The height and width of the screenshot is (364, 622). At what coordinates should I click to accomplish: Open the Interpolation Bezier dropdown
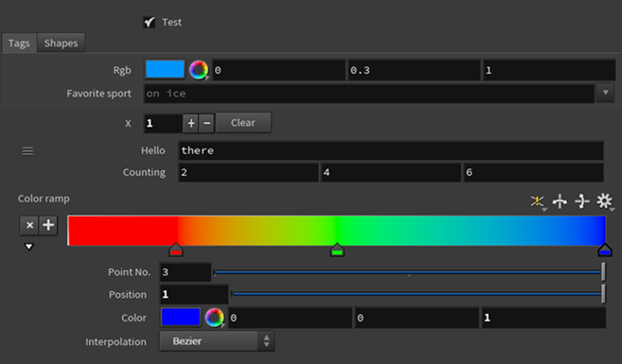pyautogui.click(x=217, y=341)
